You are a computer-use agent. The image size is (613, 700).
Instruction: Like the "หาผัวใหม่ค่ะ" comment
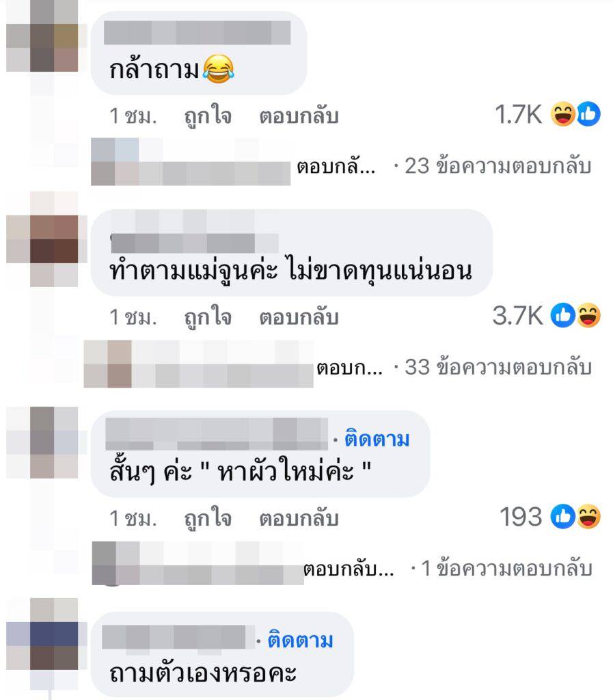[208, 518]
